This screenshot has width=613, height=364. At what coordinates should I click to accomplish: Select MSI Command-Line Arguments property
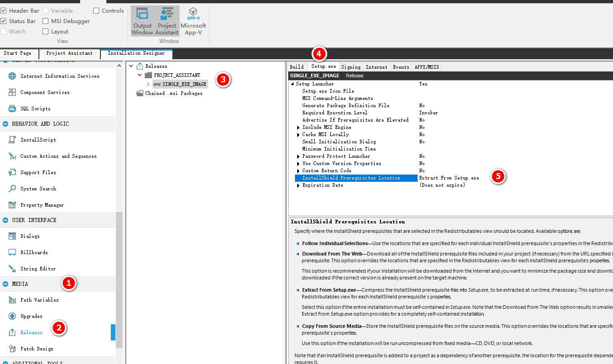[x=337, y=98]
